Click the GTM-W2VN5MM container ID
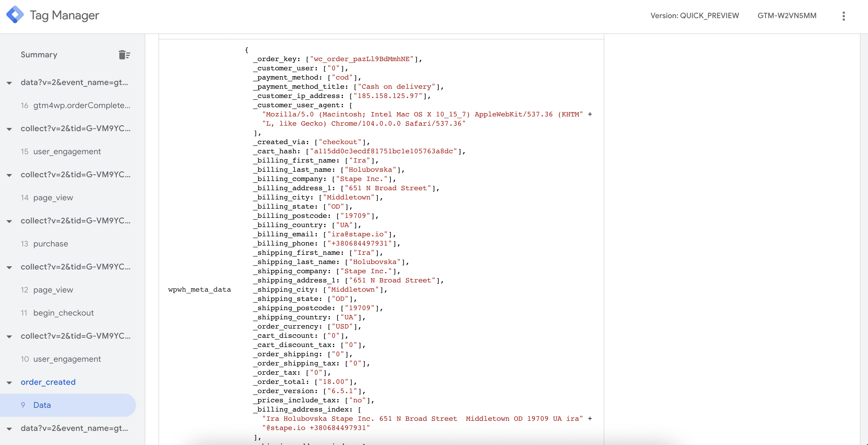 tap(787, 16)
